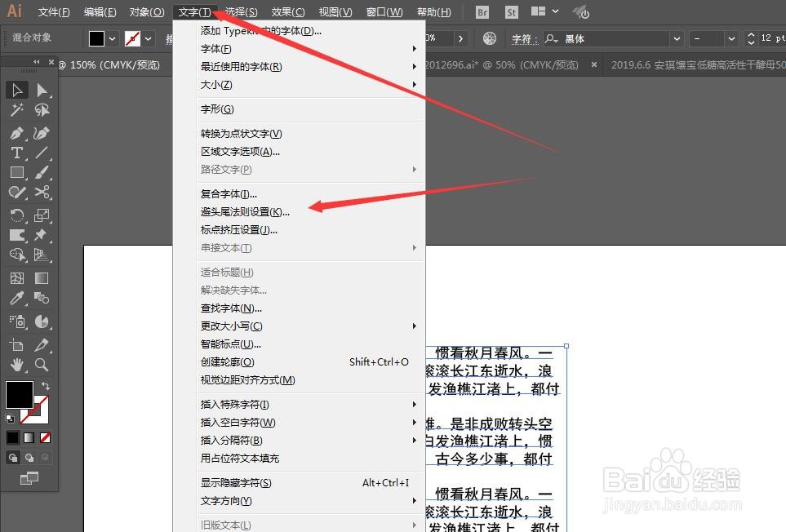
Task: Click the toolbox fill color swatch
Action: [x=19, y=395]
